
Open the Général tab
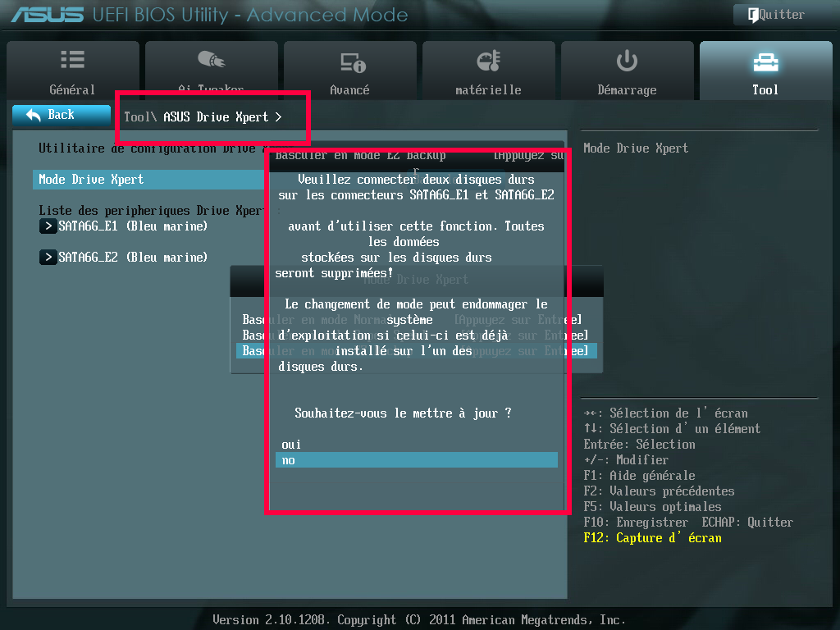[73, 71]
